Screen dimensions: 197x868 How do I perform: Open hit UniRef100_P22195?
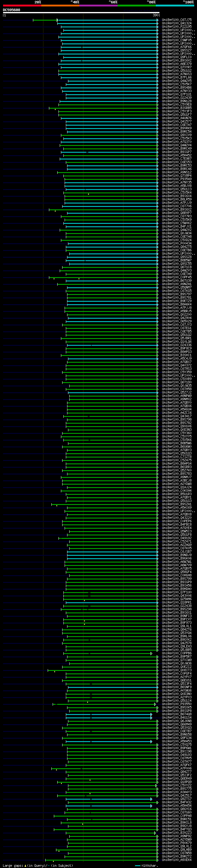click(177, 26)
